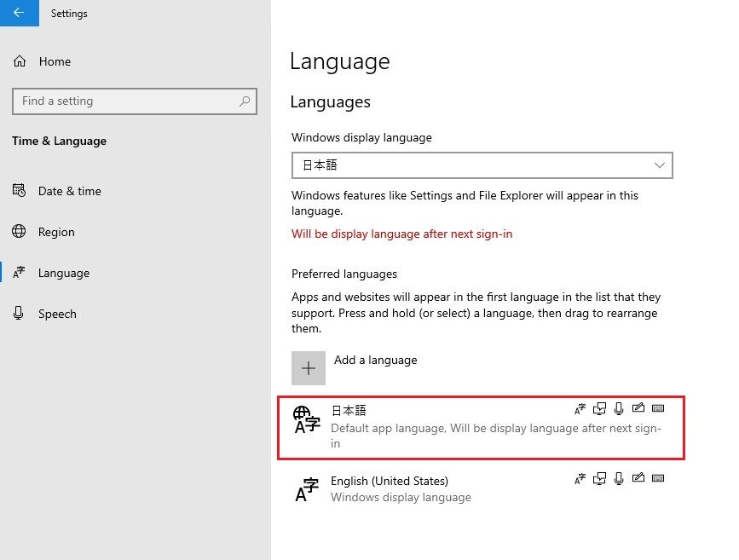Viewport: 739px width, 560px height.
Task: Click the Windows display language label
Action: (361, 137)
